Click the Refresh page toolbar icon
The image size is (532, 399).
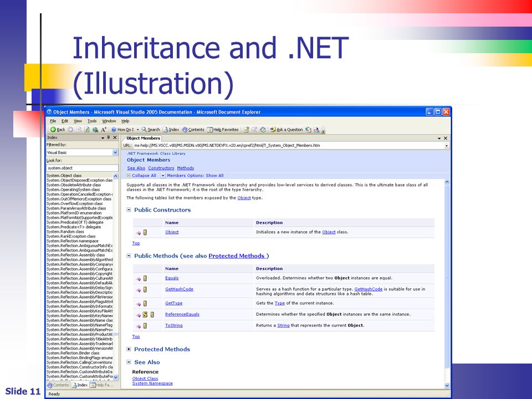pos(87,130)
